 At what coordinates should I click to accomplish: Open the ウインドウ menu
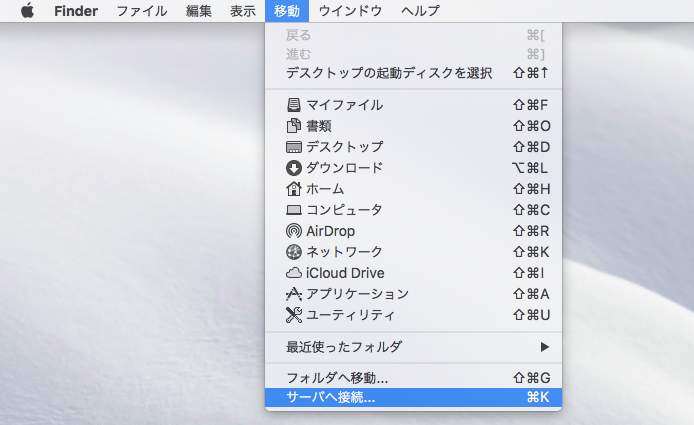pos(350,11)
